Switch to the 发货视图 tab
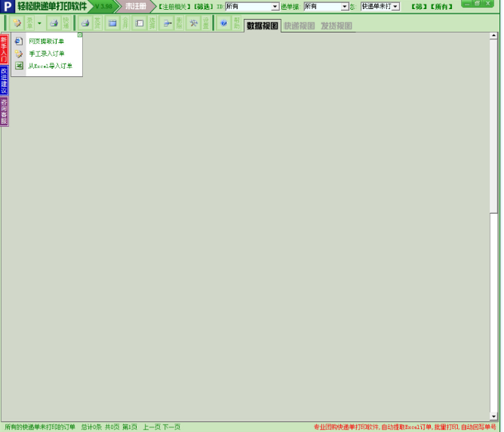This screenshot has width=504, height=432. coord(337,26)
